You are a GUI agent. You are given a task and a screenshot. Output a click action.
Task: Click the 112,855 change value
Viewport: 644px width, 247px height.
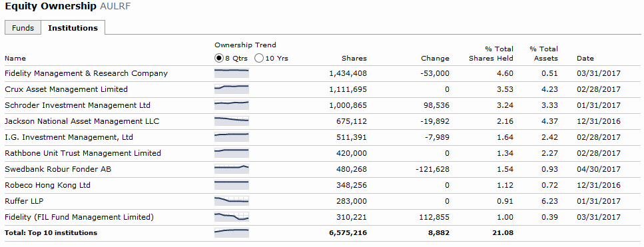pos(435,218)
